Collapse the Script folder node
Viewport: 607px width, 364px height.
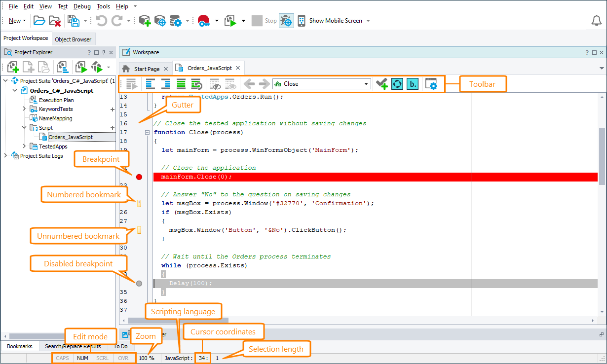coord(25,128)
